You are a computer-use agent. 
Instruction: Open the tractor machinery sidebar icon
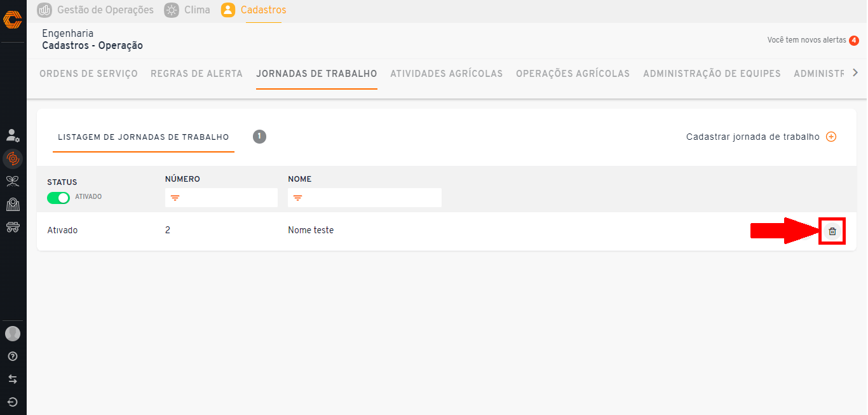[13, 227]
